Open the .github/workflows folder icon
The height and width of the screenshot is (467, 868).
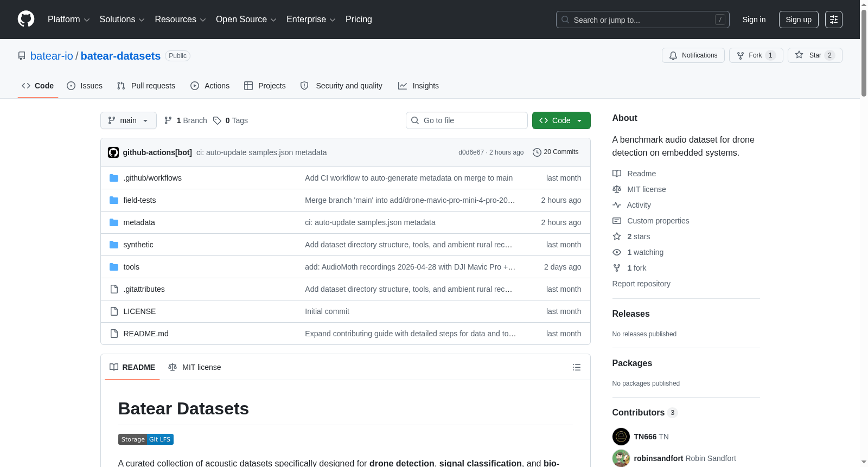click(114, 178)
